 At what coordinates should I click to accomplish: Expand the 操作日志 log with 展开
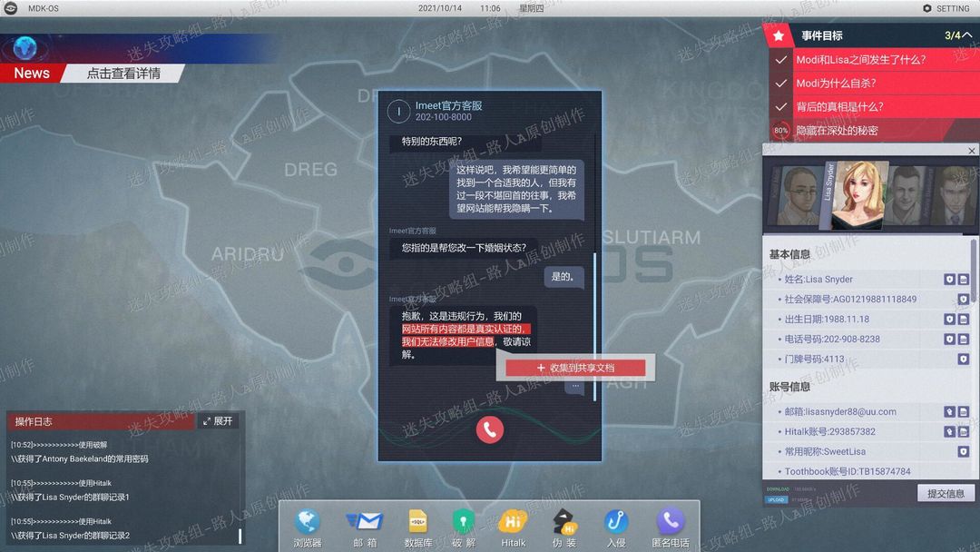pyautogui.click(x=218, y=421)
